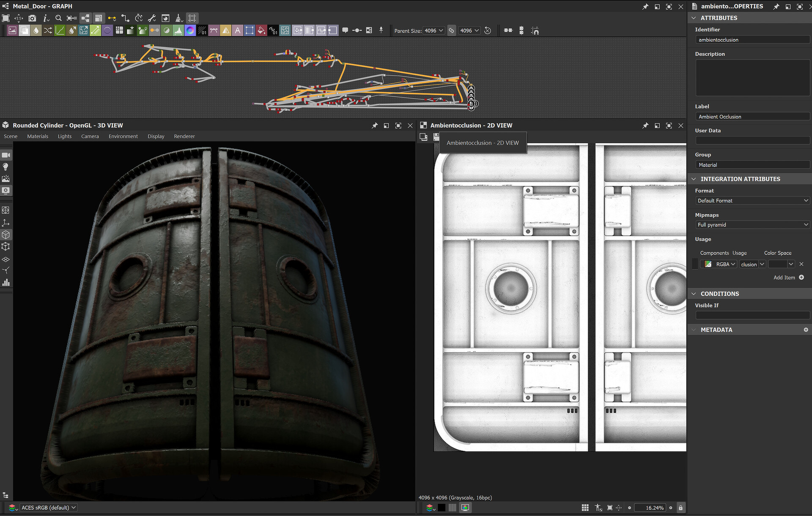812x516 pixels.
Task: Click the scene statistics bar-chart icon
Action: 5,282
